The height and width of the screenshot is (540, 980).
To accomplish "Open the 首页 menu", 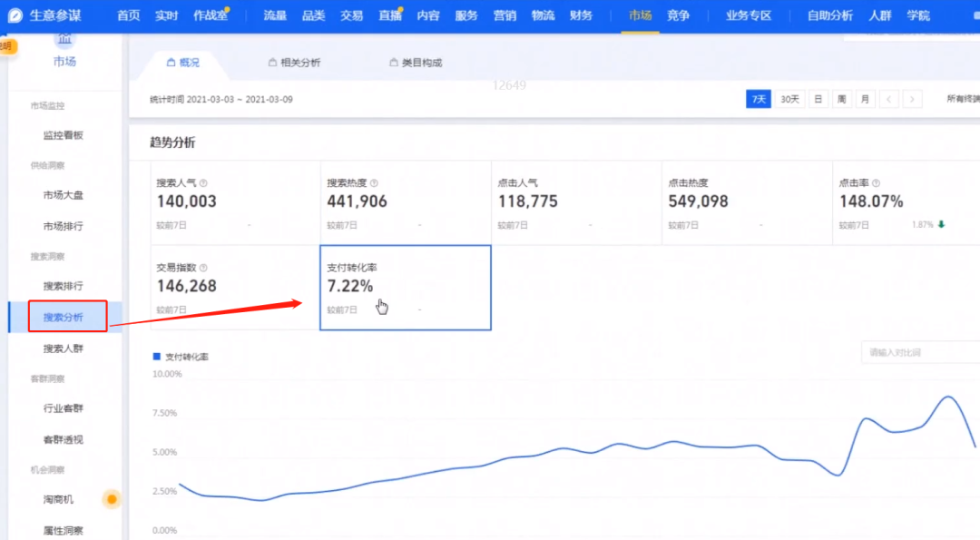I will 128,15.
